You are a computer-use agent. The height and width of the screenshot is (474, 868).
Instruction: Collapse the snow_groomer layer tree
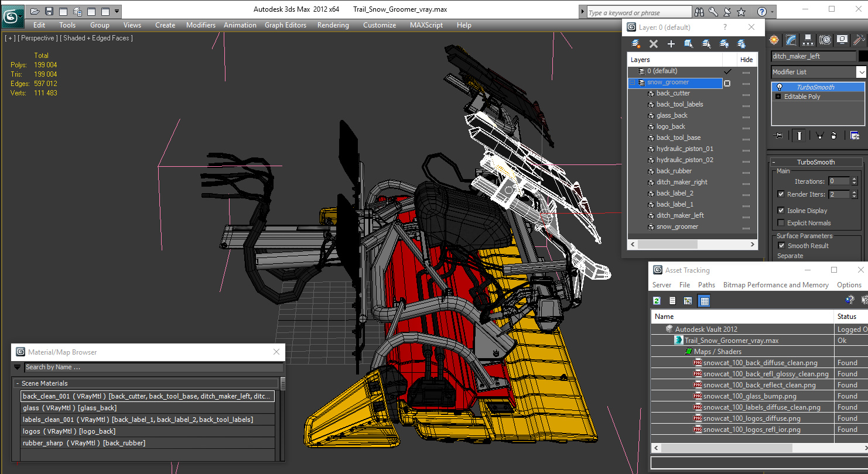click(633, 83)
